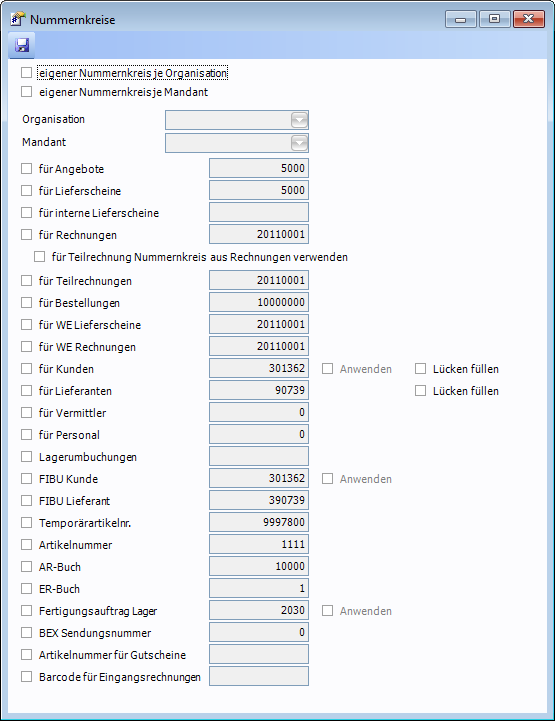Click the save diskette icon in toolbar
Screen dimensions: 555x721
22,45
